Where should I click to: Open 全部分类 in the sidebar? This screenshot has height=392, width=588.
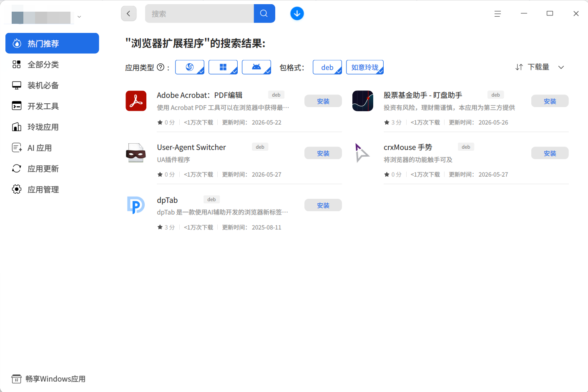point(52,64)
